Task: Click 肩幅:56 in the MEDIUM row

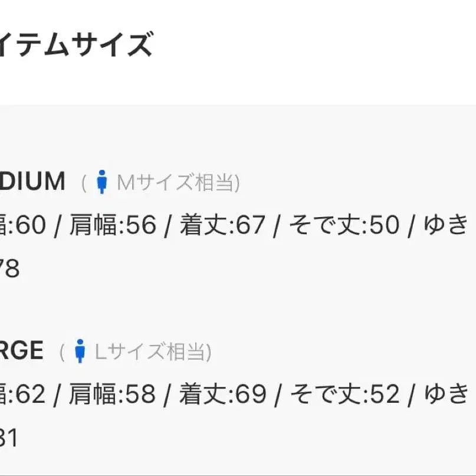Action: click(x=113, y=225)
